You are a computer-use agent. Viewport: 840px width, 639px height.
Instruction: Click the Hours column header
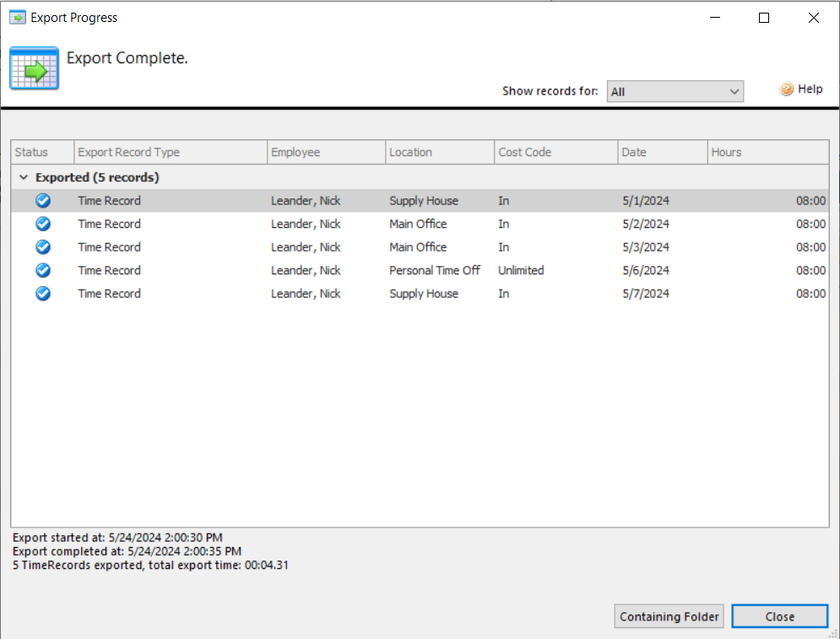click(x=767, y=153)
